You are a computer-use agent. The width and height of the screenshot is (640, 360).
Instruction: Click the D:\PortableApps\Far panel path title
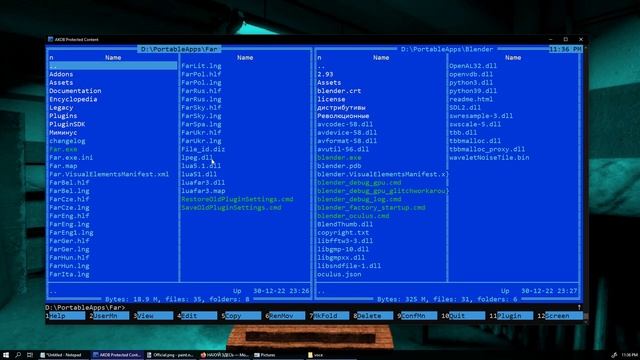coord(179,49)
